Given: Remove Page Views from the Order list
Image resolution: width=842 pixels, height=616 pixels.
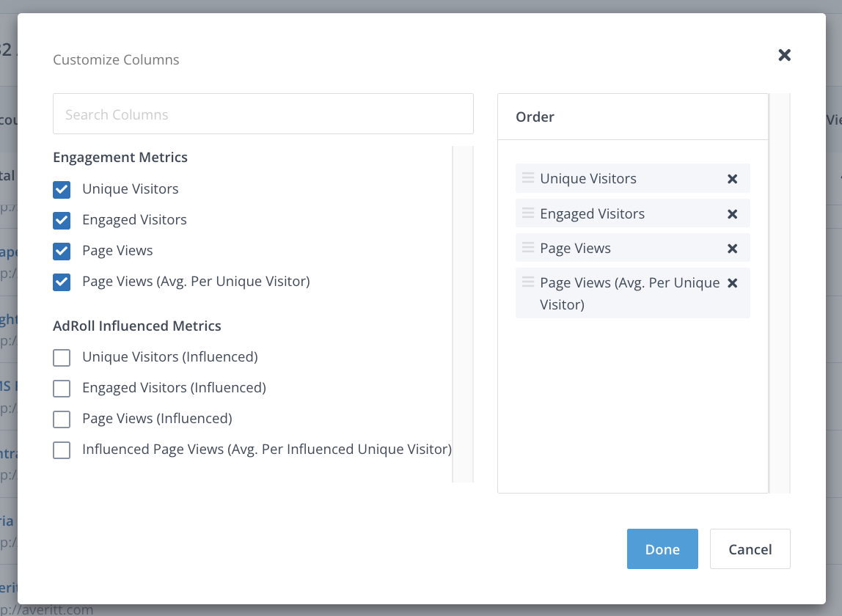Looking at the screenshot, I should tap(732, 249).
